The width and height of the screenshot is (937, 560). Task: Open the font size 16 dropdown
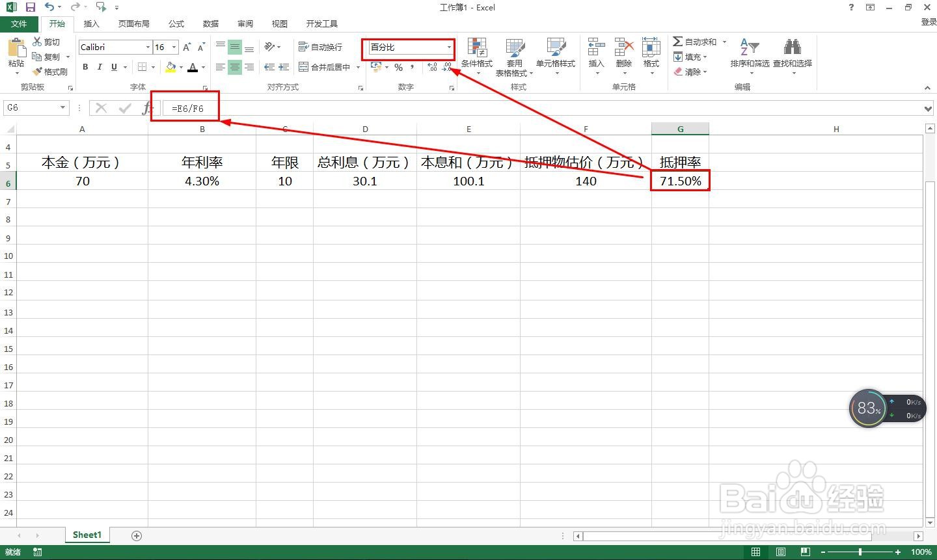pyautogui.click(x=174, y=47)
